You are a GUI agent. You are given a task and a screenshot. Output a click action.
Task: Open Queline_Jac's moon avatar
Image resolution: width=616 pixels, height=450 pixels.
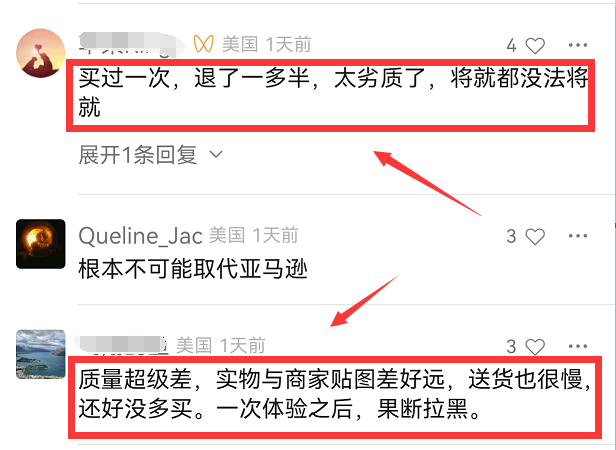pos(40,244)
